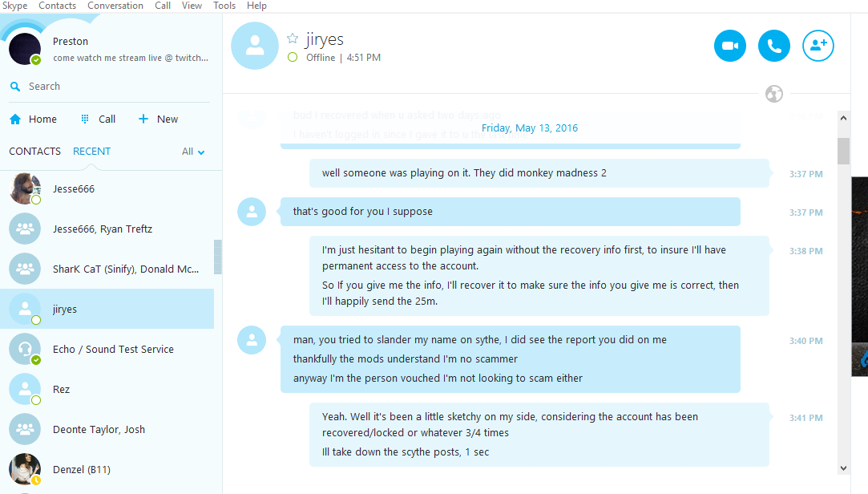Open the Tools menu
The width and height of the screenshot is (868, 494).
coord(224,6)
